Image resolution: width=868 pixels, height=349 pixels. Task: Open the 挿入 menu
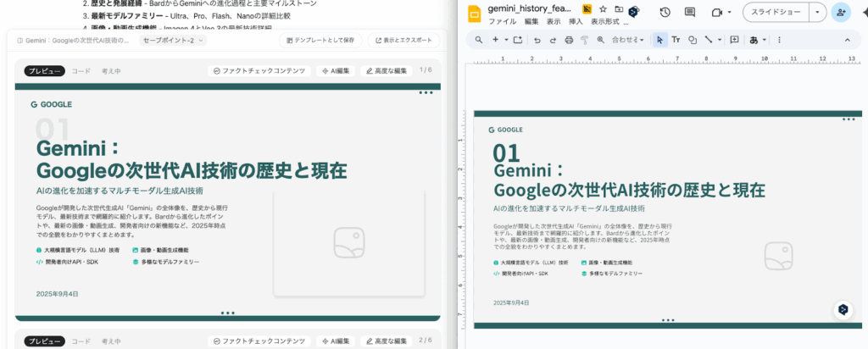tap(576, 21)
